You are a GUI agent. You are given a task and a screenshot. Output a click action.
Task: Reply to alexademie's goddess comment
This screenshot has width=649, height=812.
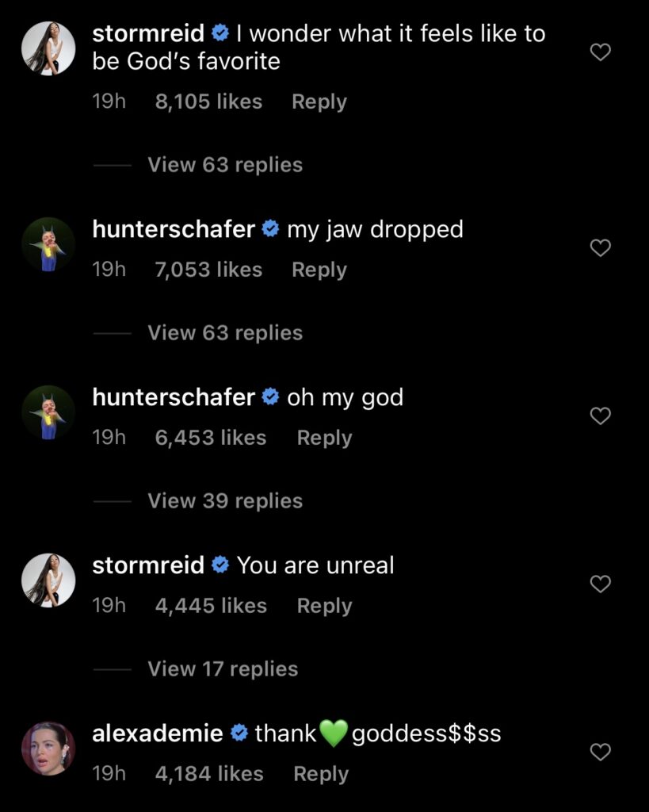(x=321, y=774)
